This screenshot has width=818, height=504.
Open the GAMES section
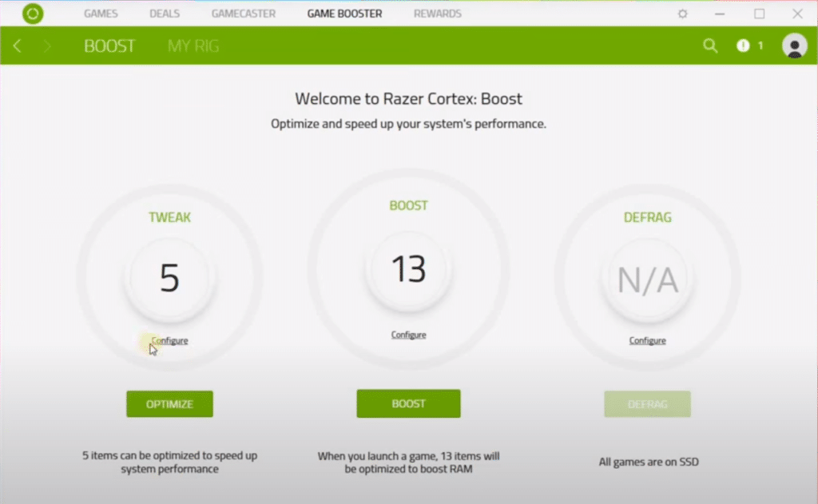point(100,14)
